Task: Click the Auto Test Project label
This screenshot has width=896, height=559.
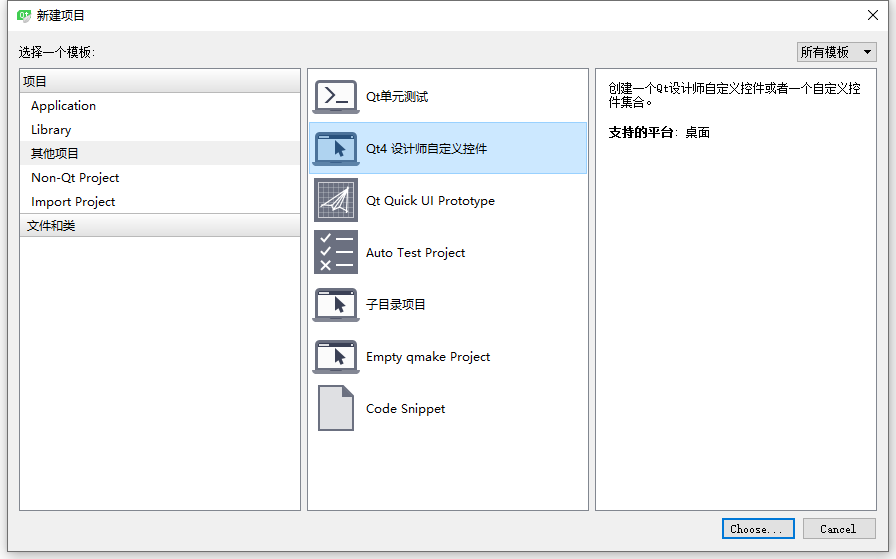Action: pyautogui.click(x=415, y=253)
